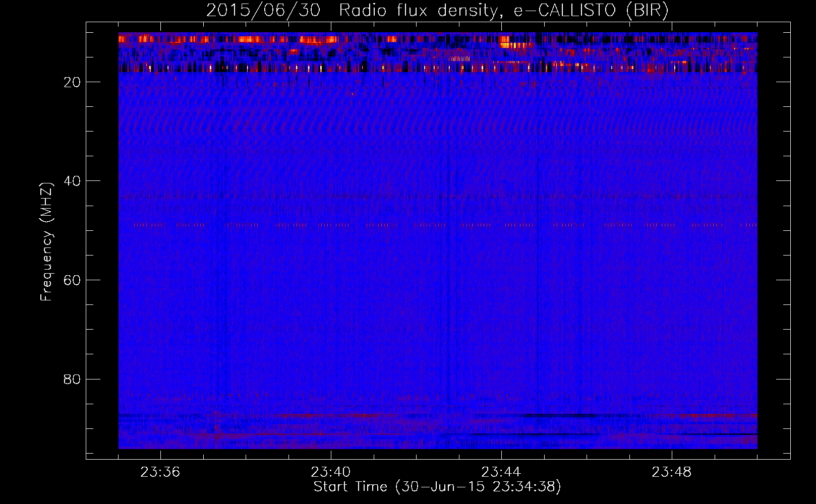Image resolution: width=816 pixels, height=504 pixels.
Task: Click the plot title 'Radio flux density, e-CALLISTO (BIR)'
Action: [503, 10]
